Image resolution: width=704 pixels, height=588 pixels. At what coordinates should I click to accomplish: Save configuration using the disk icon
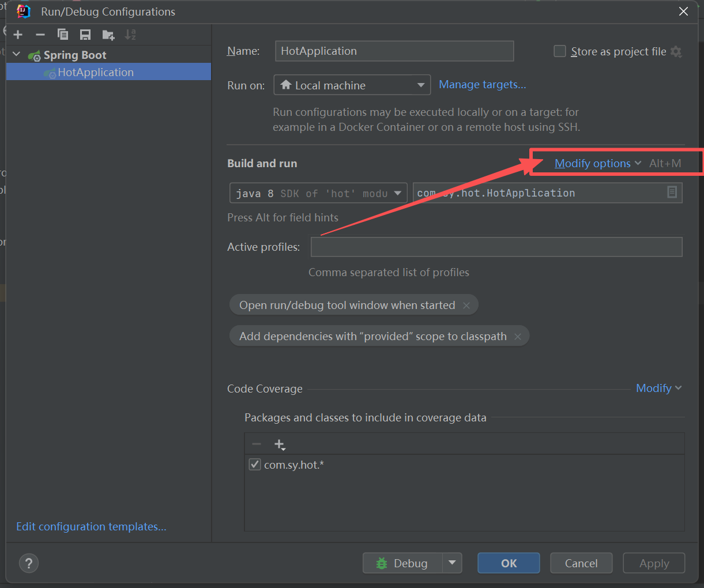85,35
